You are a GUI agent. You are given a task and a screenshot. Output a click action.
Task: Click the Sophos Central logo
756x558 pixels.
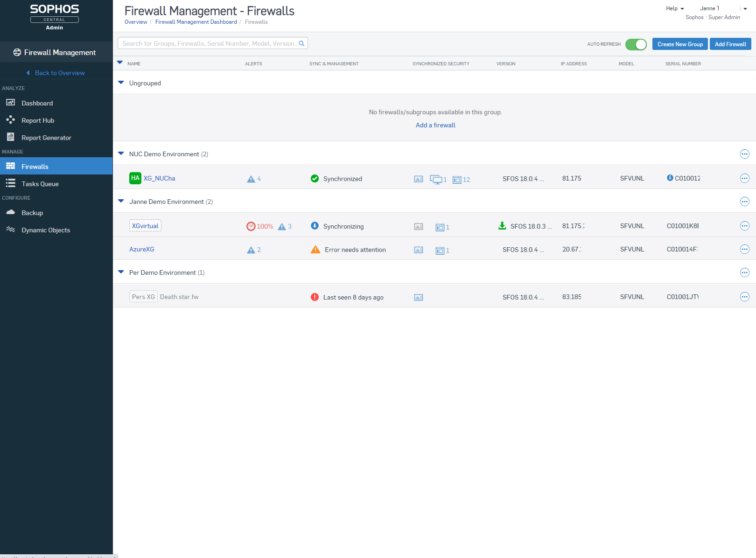pos(55,17)
